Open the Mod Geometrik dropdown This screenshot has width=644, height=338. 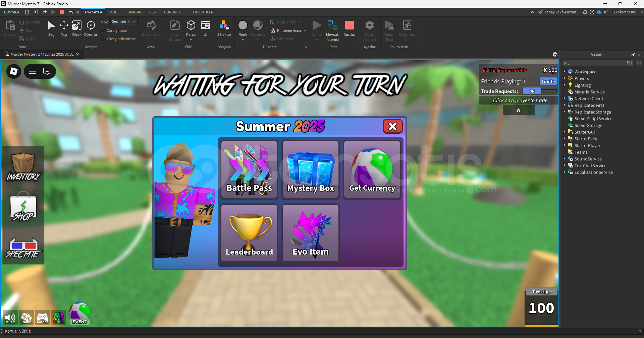click(124, 22)
